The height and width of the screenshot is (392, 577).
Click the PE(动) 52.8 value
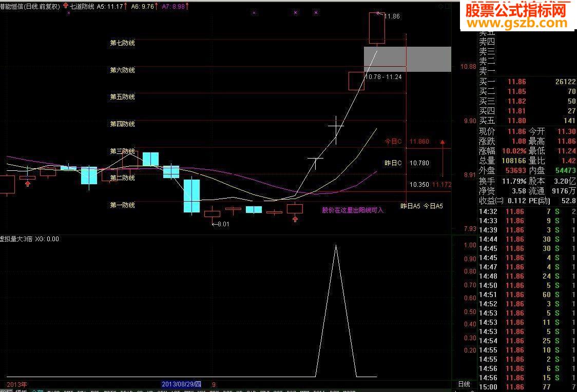[569, 201]
